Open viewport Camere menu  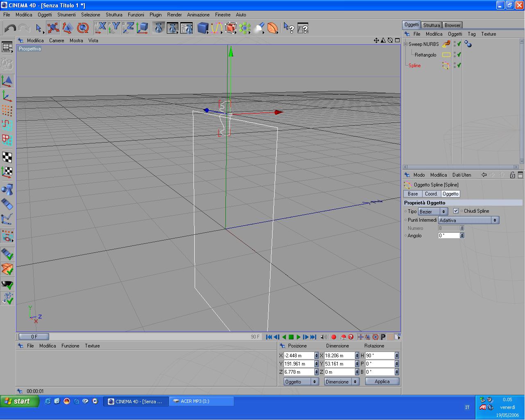[x=57, y=41]
